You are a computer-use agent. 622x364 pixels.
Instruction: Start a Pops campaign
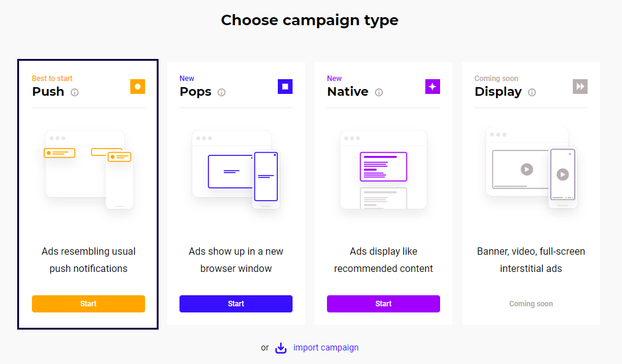pyautogui.click(x=236, y=304)
